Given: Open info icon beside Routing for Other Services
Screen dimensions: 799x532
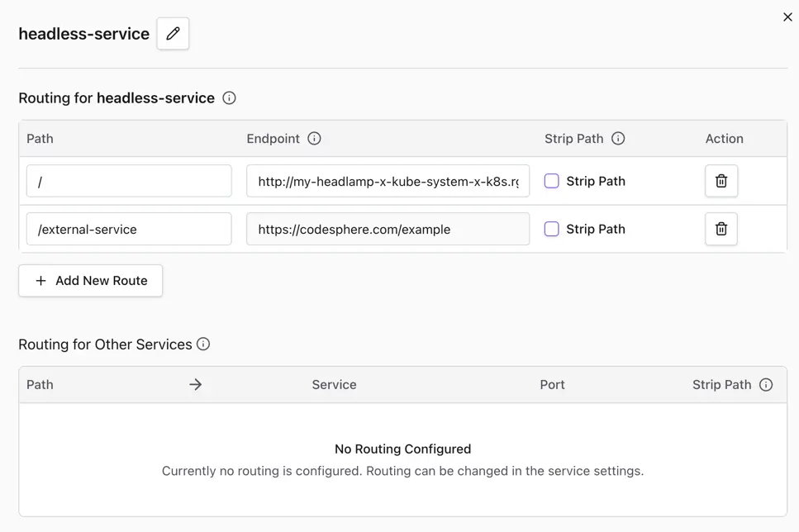Looking at the screenshot, I should click(203, 344).
